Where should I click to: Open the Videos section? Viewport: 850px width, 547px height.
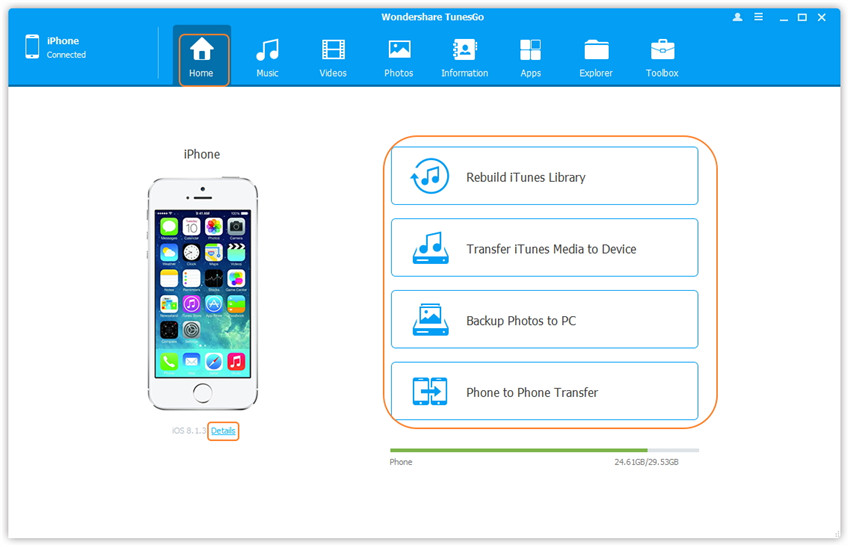pos(333,58)
